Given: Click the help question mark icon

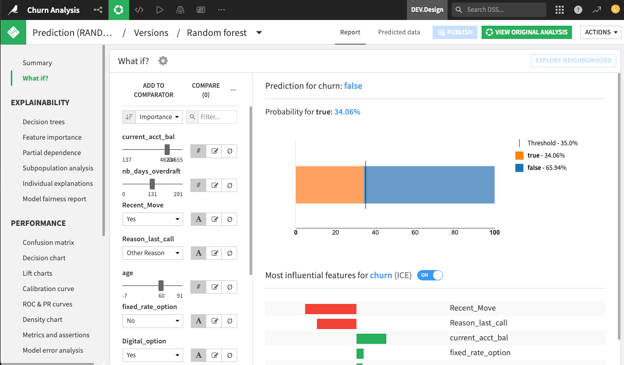Looking at the screenshot, I should pos(578,10).
